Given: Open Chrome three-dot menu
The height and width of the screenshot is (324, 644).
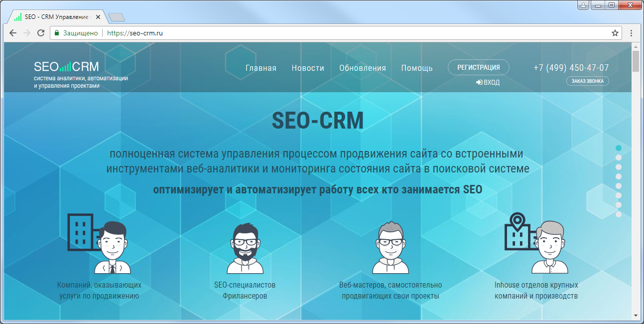Looking at the screenshot, I should (x=631, y=33).
